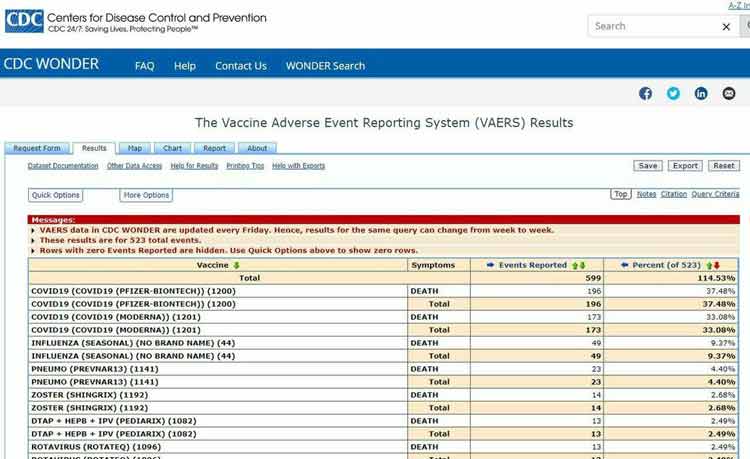Open the Notes link

point(646,194)
